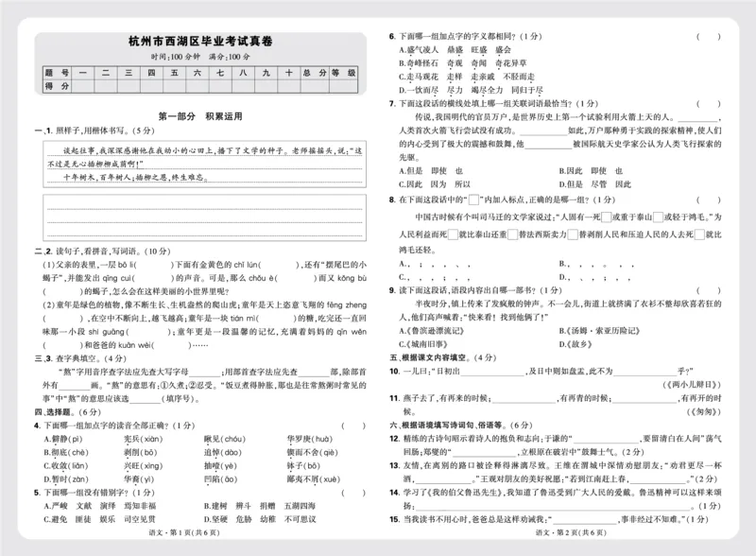This screenshot has height=556, width=756.
Task: Click question number 8 about punctuation marks
Action: point(391,200)
